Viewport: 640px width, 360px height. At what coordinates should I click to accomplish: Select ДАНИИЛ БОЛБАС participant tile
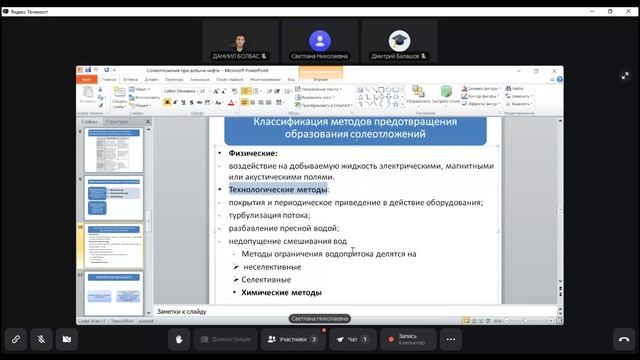click(x=240, y=41)
